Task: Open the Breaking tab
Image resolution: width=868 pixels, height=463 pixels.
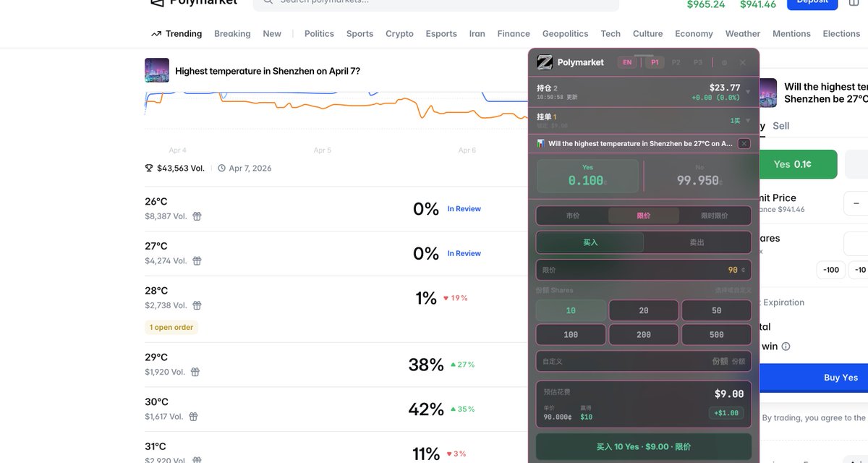Action: click(x=232, y=34)
